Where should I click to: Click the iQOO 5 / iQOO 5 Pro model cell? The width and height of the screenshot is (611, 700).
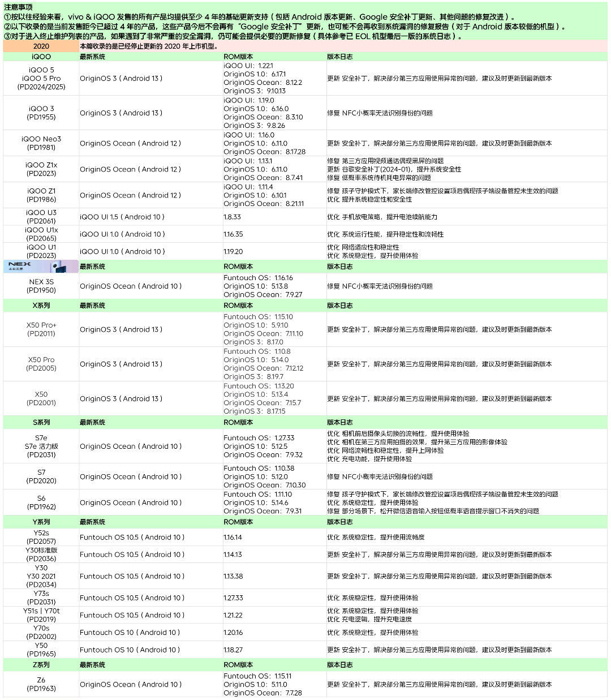pyautogui.click(x=41, y=79)
